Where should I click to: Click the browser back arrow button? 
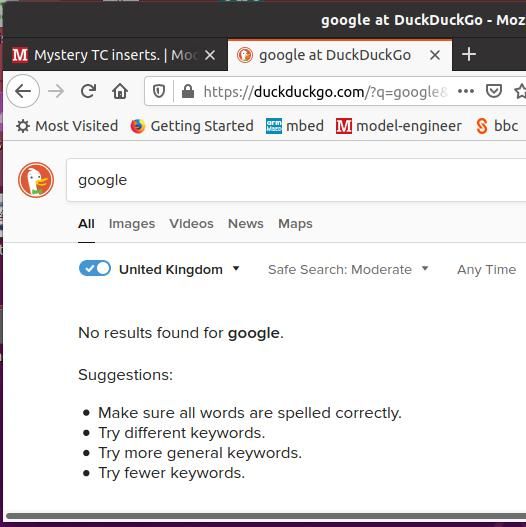[23, 91]
